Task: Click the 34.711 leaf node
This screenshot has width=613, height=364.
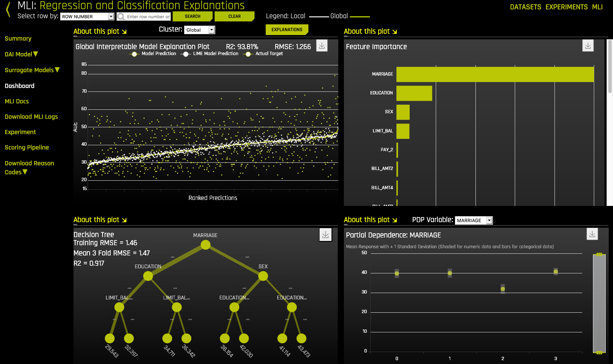Action: 167,338
